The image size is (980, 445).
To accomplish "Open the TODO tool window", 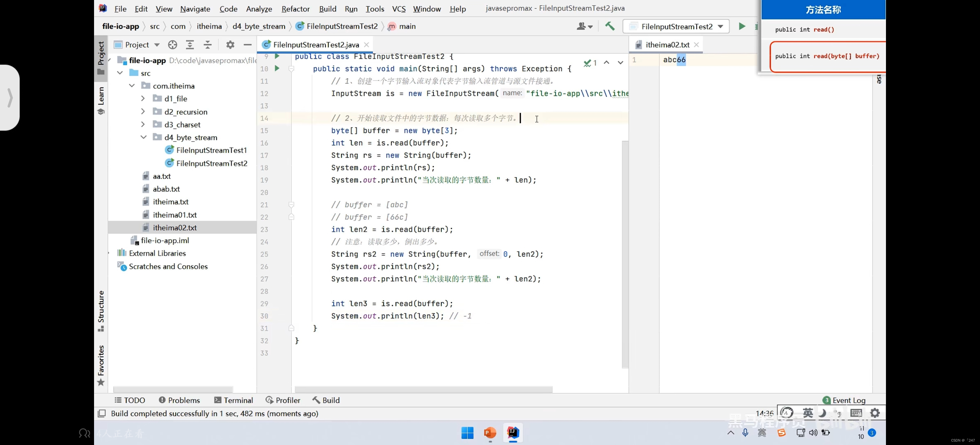I will [130, 400].
